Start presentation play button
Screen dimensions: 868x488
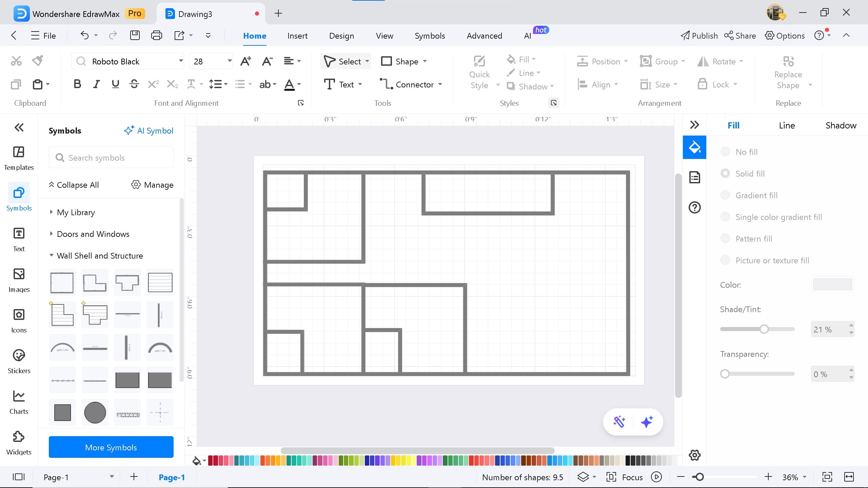click(656, 477)
